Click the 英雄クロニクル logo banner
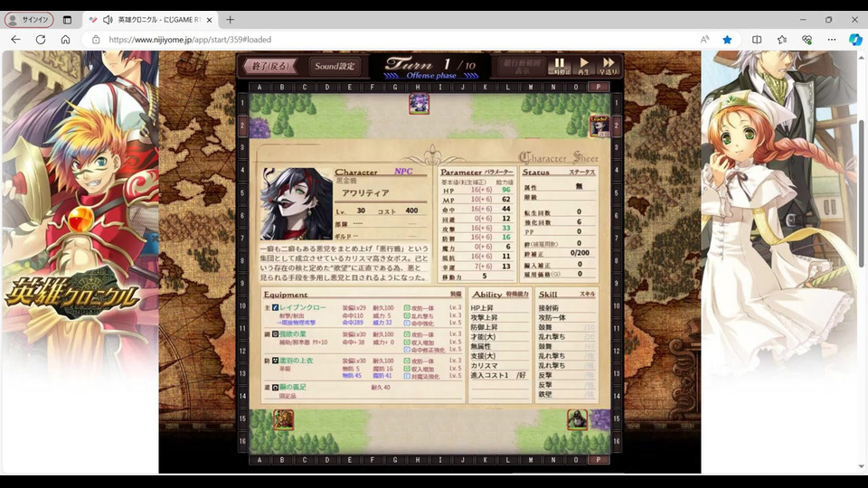Viewport: 868px width, 488px height. 73,296
